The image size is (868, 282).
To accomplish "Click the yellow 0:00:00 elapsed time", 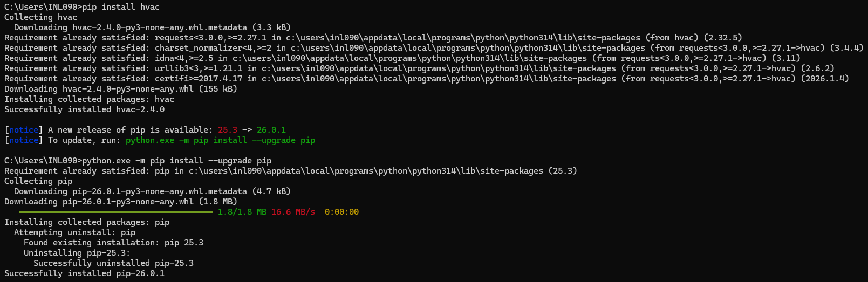I will 341,212.
